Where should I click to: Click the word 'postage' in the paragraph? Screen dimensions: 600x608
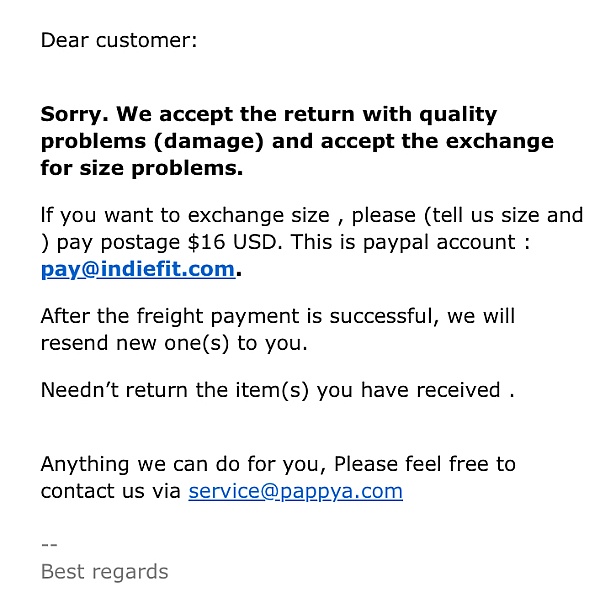(x=140, y=243)
